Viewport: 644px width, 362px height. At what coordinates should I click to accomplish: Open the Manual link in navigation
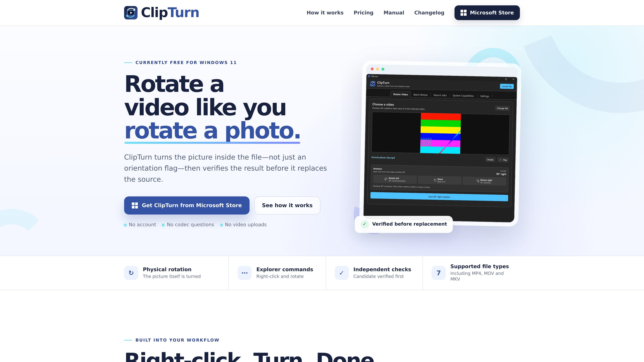(394, 13)
